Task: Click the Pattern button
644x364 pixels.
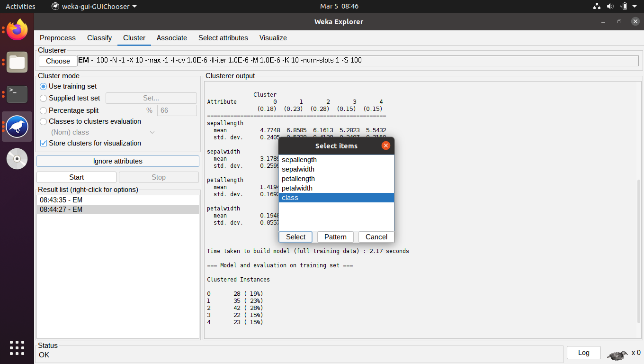Action: pyautogui.click(x=335, y=237)
